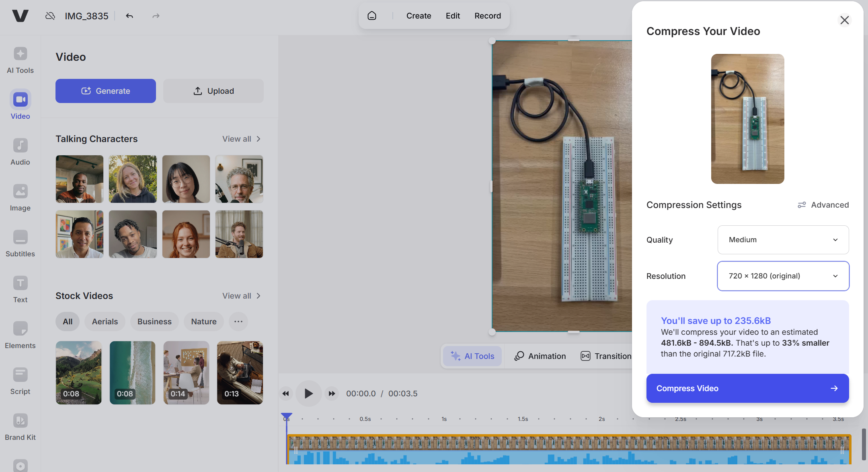
Task: Click the Compress Video button
Action: pos(747,388)
